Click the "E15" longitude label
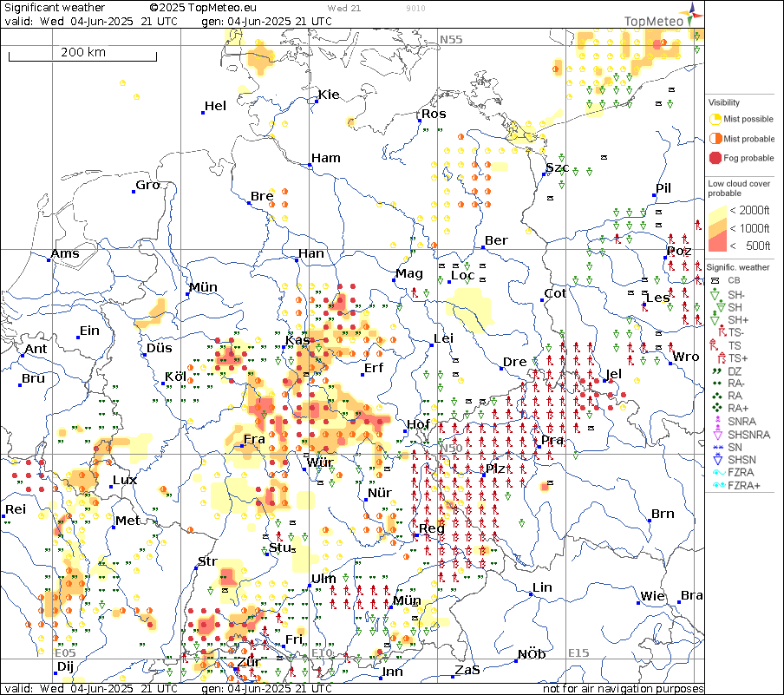Viewport: 784px width, 695px height. (578, 653)
